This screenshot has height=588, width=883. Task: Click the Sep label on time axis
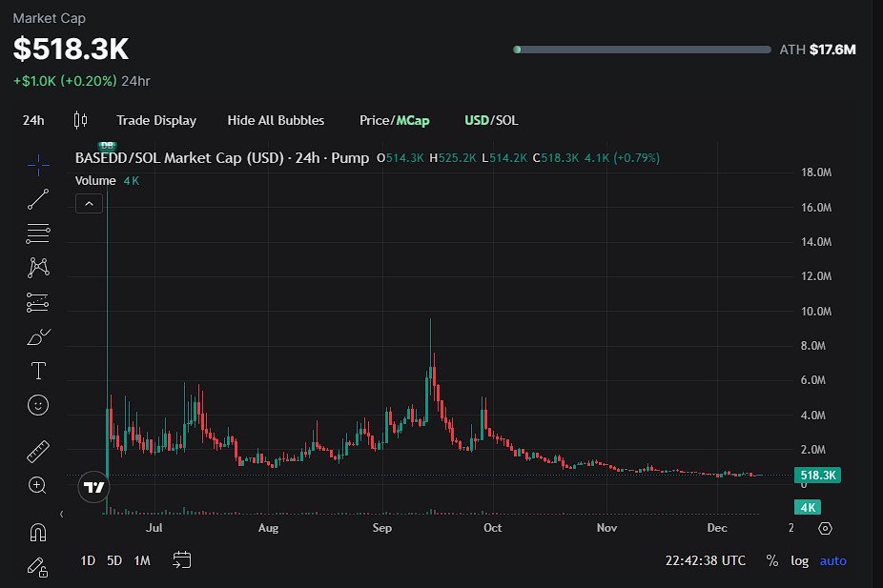coord(381,528)
